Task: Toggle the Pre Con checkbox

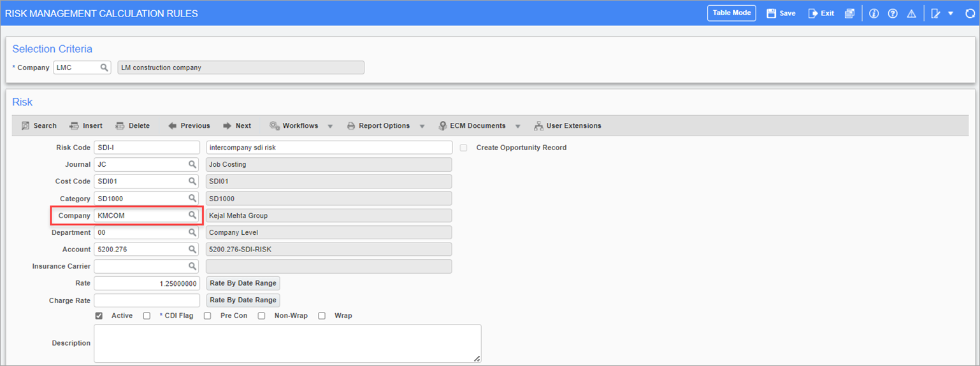Action: (208, 316)
